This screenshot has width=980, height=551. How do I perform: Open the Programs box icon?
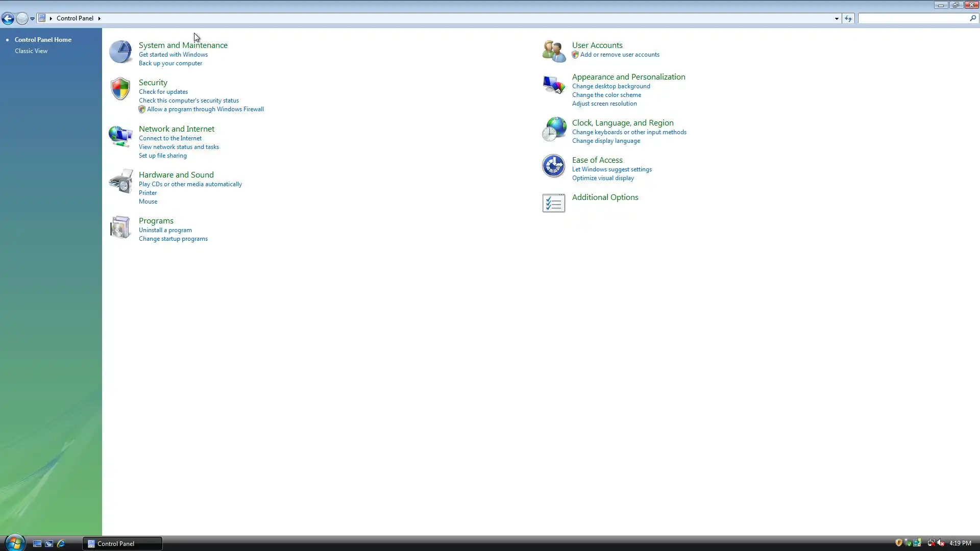tap(120, 228)
